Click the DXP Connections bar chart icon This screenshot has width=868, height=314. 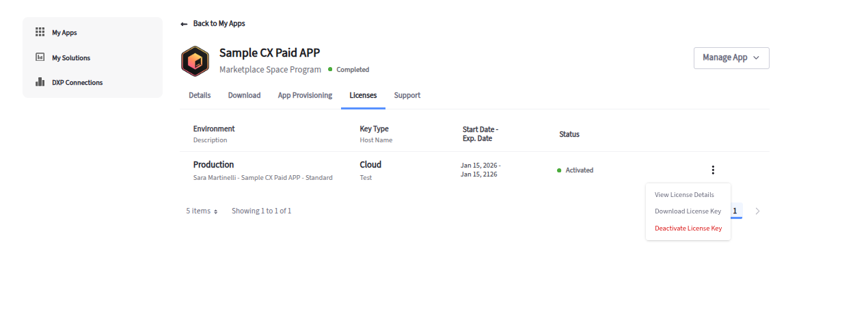click(x=40, y=83)
